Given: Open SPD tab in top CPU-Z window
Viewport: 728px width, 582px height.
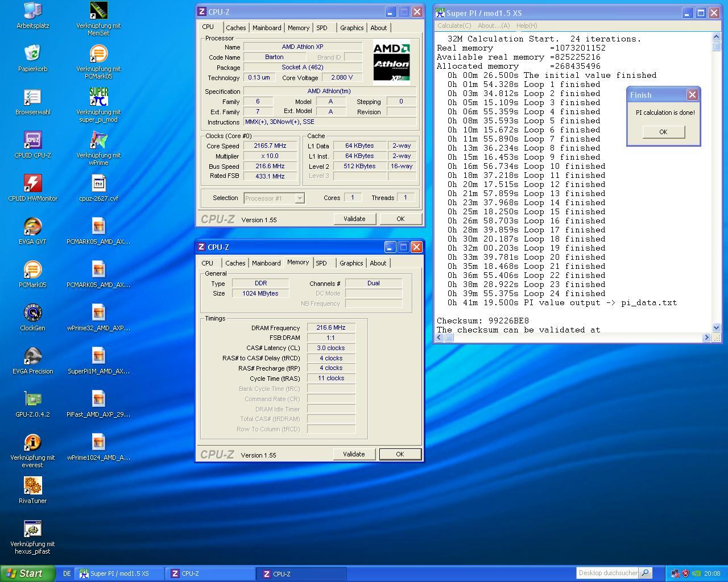Looking at the screenshot, I should click(x=322, y=28).
